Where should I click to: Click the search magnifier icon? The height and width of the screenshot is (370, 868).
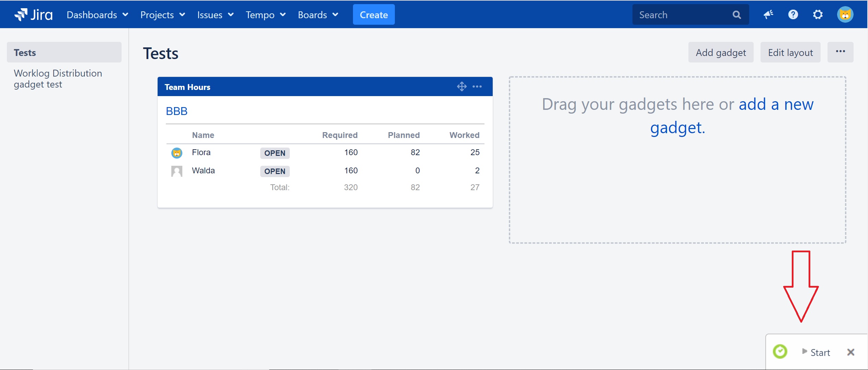tap(736, 15)
